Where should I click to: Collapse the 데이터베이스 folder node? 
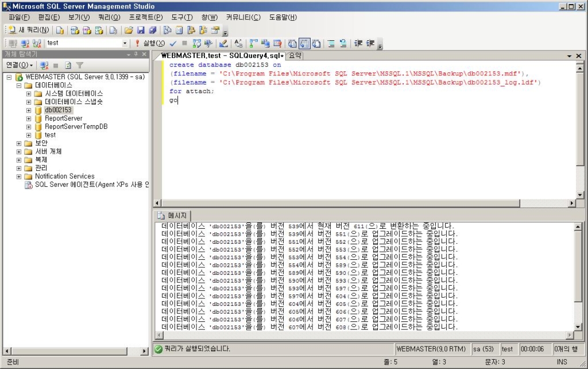point(19,86)
